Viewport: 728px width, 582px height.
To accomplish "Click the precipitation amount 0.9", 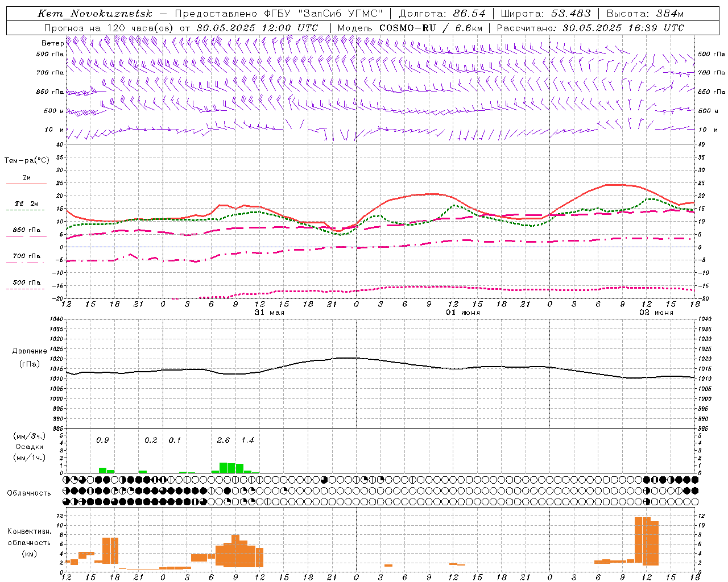I will [102, 440].
